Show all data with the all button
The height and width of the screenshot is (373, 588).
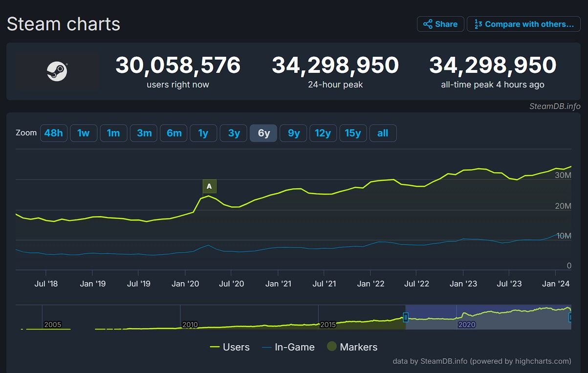383,133
